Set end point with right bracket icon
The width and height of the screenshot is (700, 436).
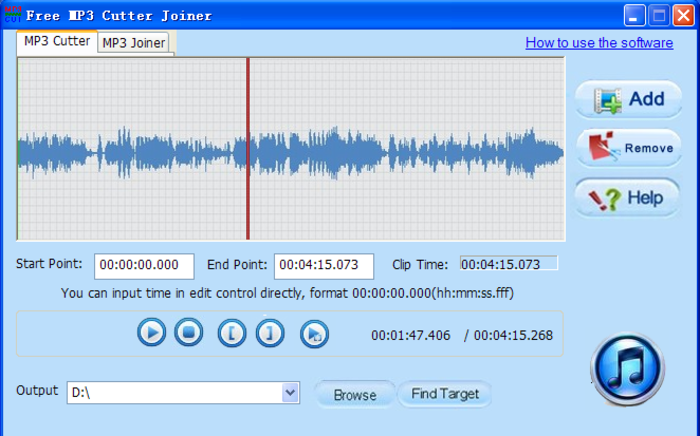pyautogui.click(x=270, y=333)
